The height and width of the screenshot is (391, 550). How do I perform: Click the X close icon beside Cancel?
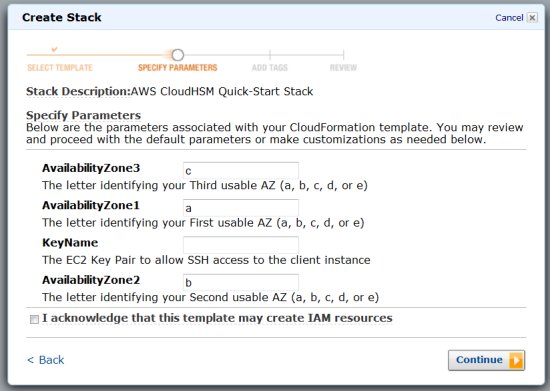coord(532,18)
